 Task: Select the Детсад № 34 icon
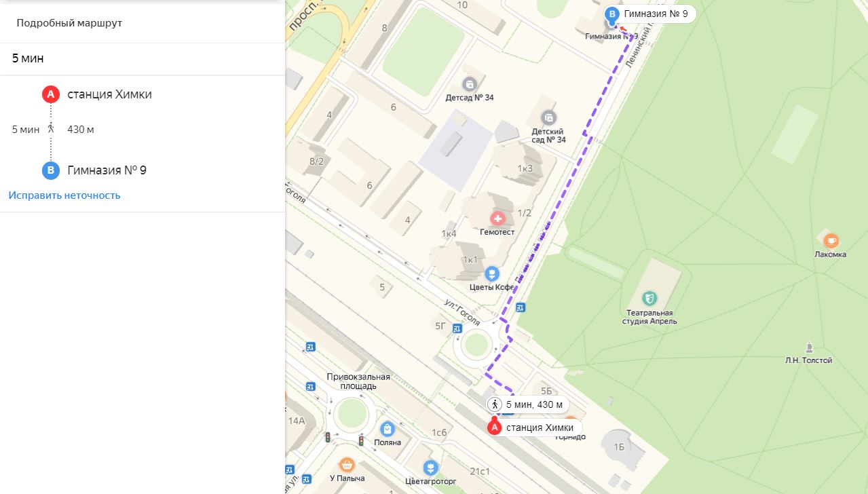(469, 84)
